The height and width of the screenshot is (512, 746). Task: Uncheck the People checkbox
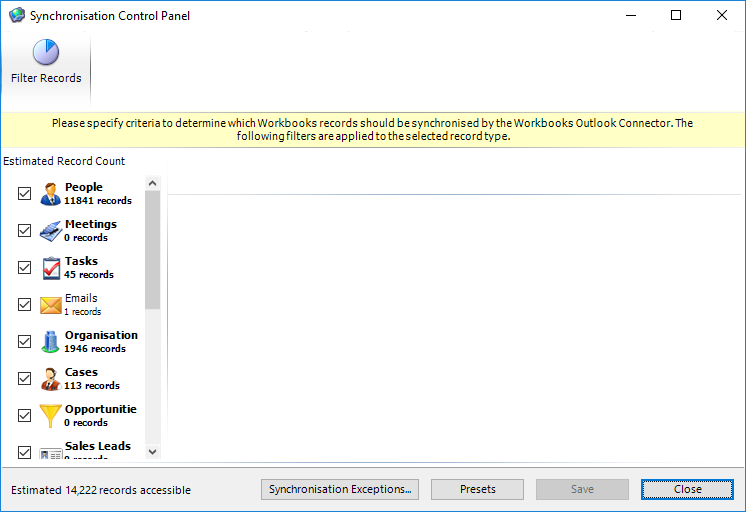click(x=25, y=194)
